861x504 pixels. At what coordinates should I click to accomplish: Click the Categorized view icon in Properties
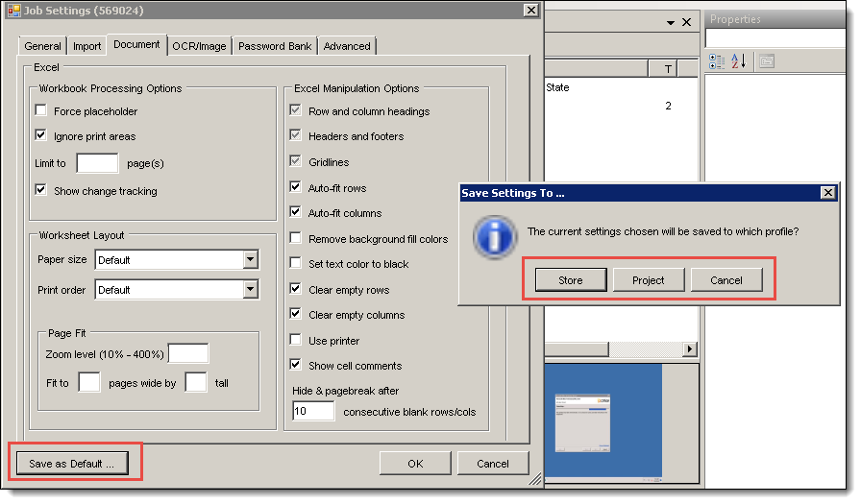click(x=717, y=61)
